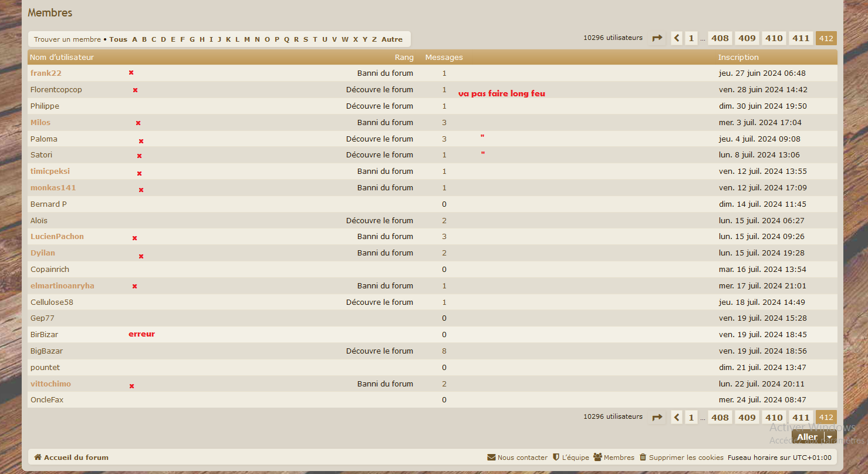Open Cellulose58's profile link
Screen dimensions: 868x474
point(52,302)
